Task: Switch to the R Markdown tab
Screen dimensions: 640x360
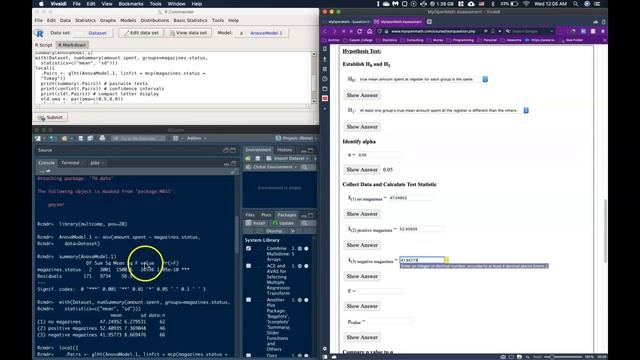Action: click(x=72, y=45)
